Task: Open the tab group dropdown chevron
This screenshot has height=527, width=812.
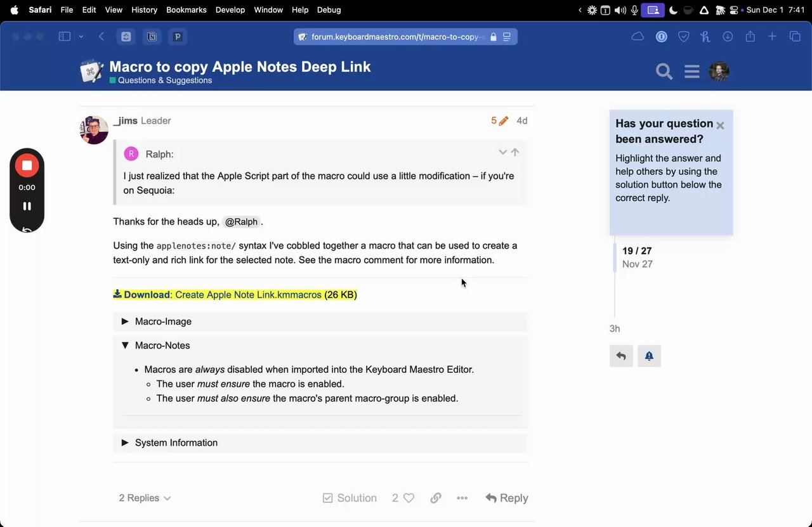Action: point(81,37)
